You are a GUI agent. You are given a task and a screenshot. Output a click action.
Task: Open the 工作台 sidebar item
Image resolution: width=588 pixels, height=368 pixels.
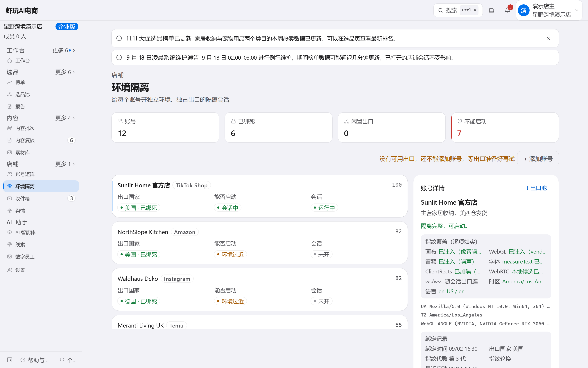click(x=41, y=61)
